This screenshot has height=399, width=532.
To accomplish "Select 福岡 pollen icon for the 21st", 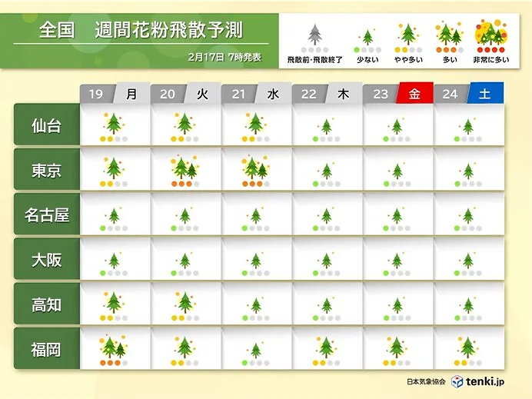I will (x=255, y=350).
